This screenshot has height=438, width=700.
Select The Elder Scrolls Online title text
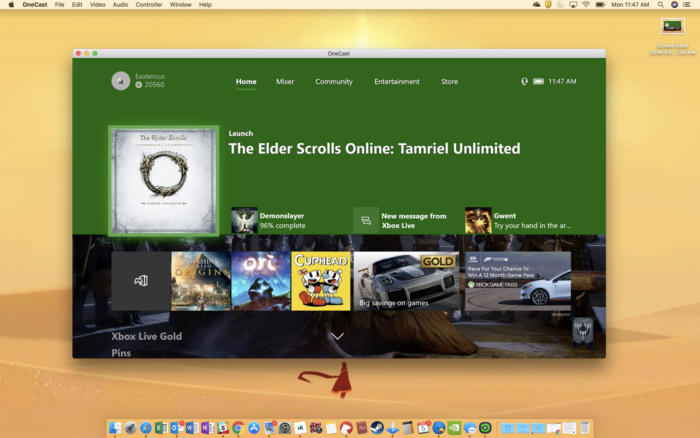(x=374, y=149)
